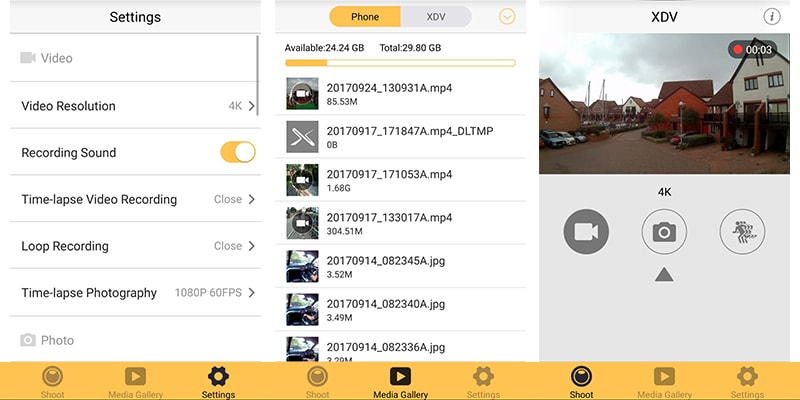Tap the photo capture camera button
800x400 pixels.
pyautogui.click(x=664, y=232)
